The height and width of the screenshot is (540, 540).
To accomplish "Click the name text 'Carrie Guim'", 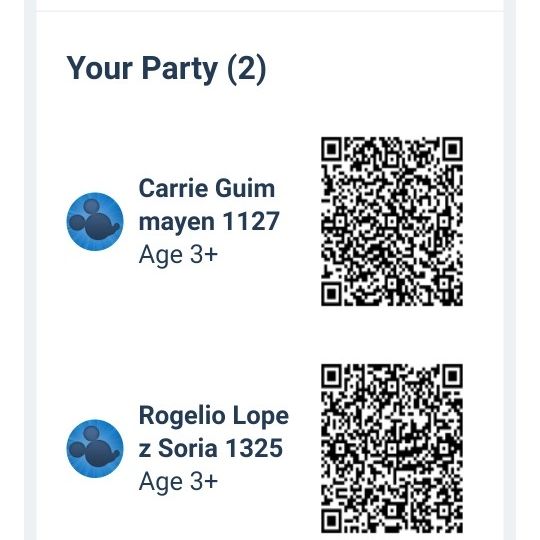I will click(x=207, y=189).
